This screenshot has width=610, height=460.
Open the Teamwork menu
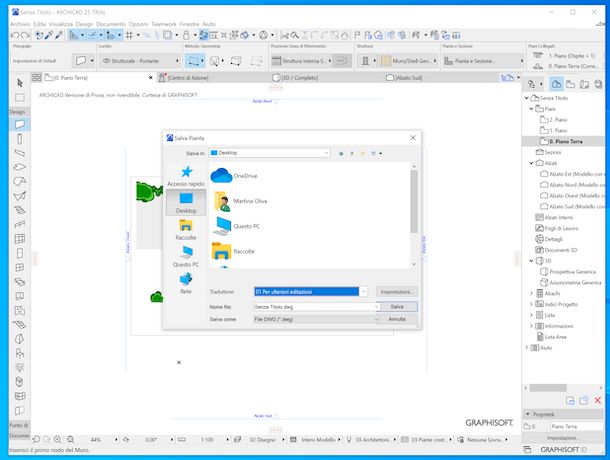164,24
